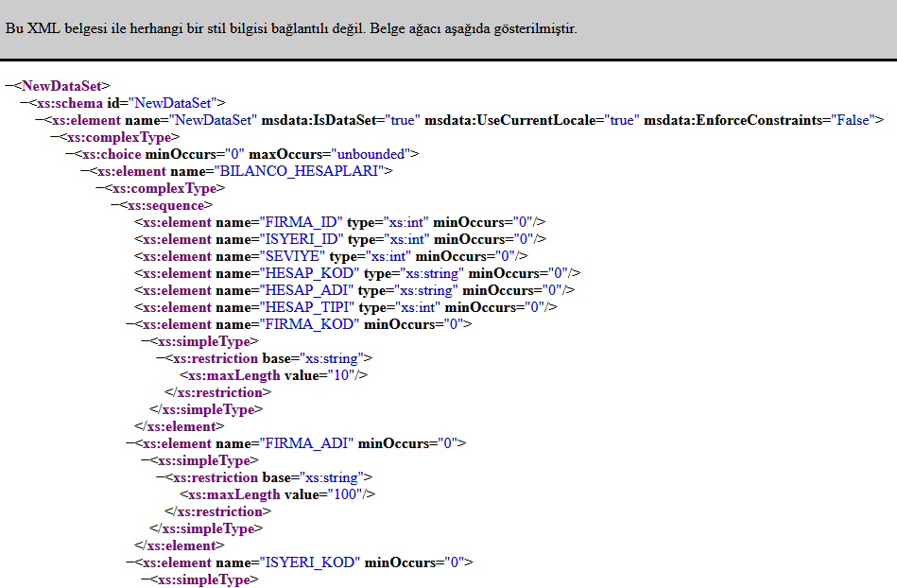
Task: Select the SEVIYE element line
Action: click(331, 256)
